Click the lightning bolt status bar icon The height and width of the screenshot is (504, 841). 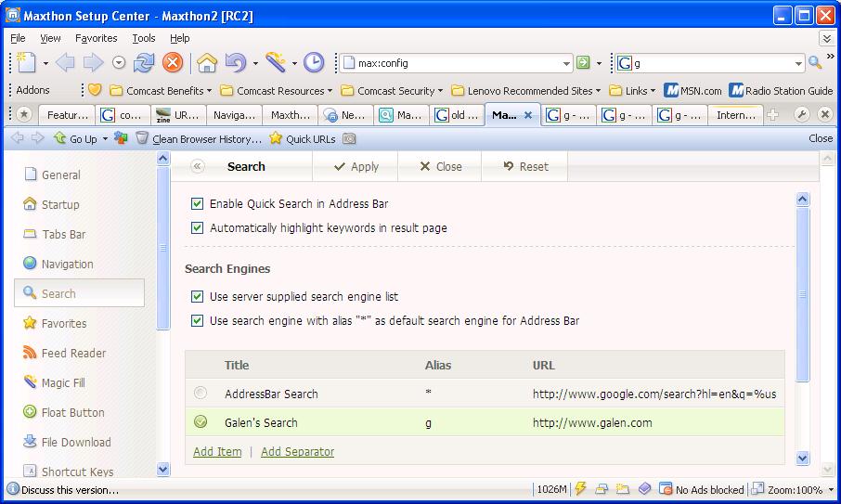point(580,488)
